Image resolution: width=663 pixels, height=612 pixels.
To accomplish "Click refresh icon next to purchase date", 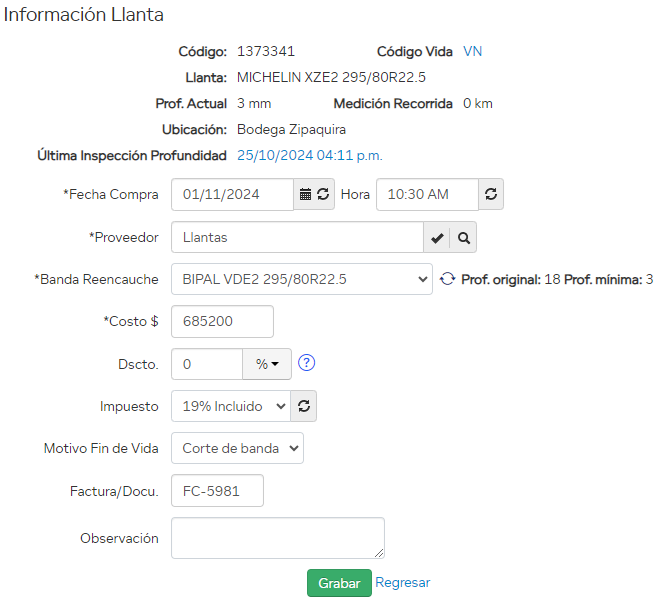I will coord(323,195).
